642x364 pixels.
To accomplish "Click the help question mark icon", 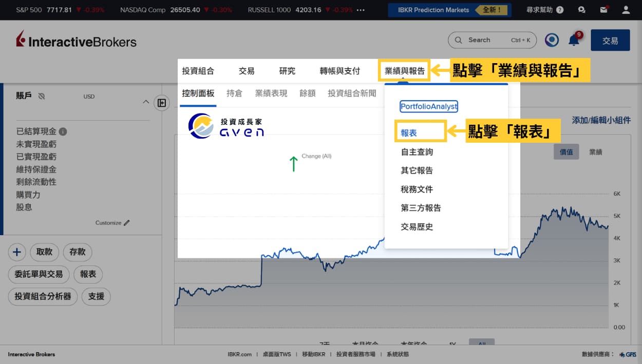I will point(560,10).
